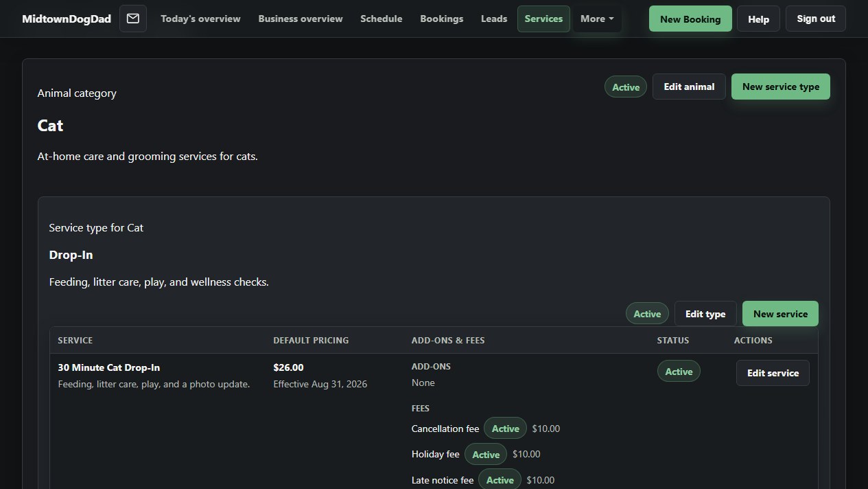Click the add-ons 'None' value
Image resolution: width=868 pixels, height=489 pixels.
click(423, 383)
